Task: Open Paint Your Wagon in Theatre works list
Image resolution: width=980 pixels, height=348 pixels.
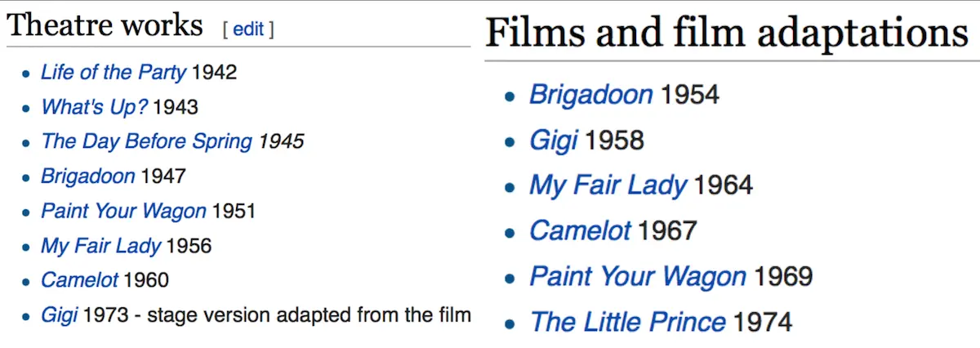Action: pos(123,212)
